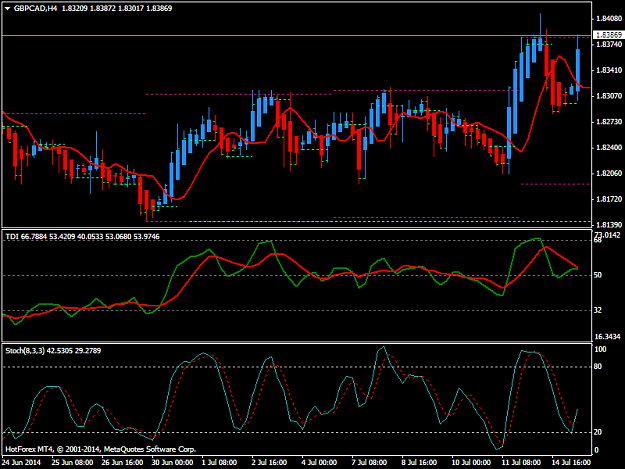Click the 2 Jul 16:00 time label
The image size is (625, 469).
point(269,463)
